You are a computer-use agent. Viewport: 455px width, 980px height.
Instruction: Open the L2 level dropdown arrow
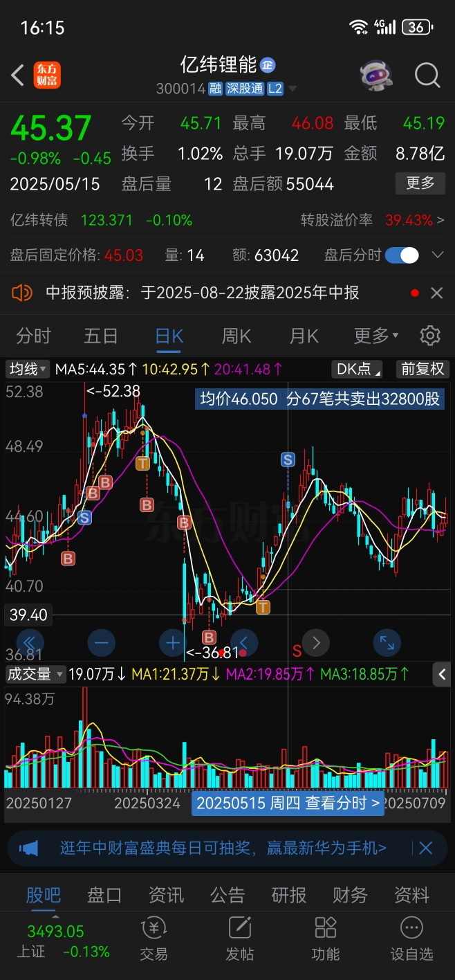click(293, 89)
